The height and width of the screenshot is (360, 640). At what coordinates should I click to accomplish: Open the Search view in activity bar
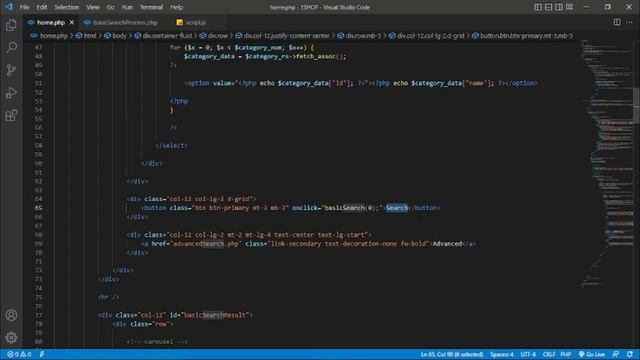pyautogui.click(x=11, y=47)
